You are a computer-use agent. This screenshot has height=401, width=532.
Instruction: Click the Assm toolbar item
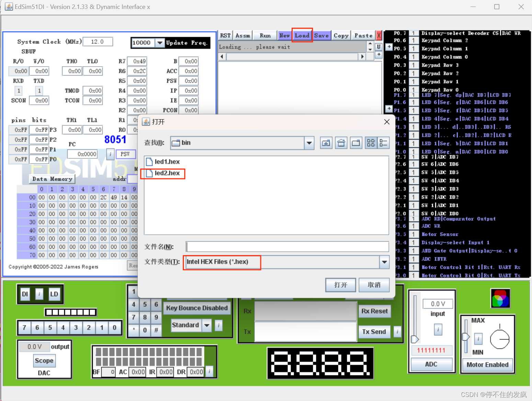[242, 35]
